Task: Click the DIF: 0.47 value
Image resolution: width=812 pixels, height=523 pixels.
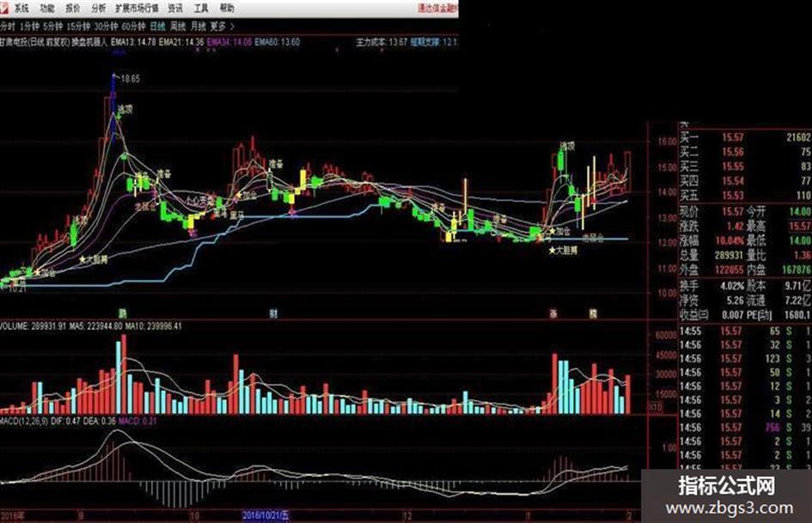Action: pyautogui.click(x=66, y=422)
